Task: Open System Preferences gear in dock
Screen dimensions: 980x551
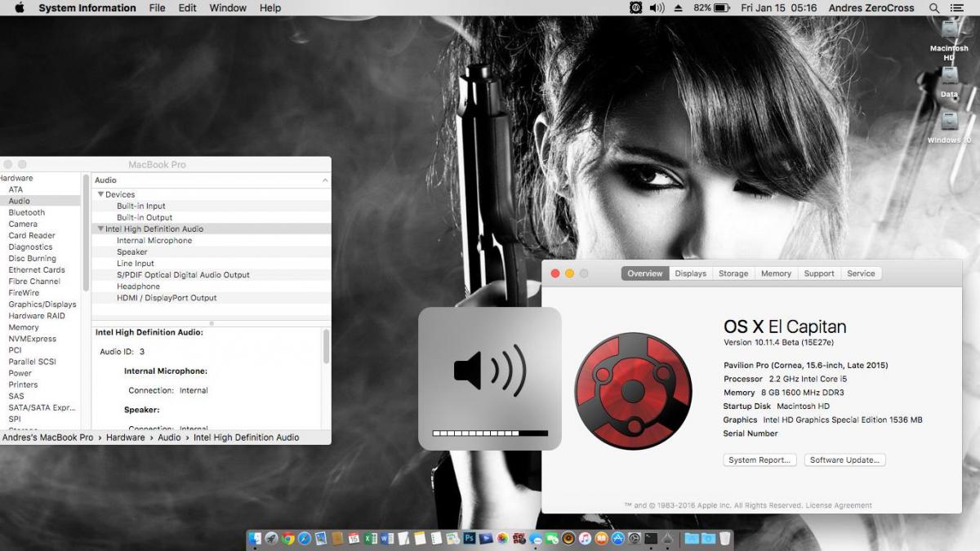Action: (634, 539)
